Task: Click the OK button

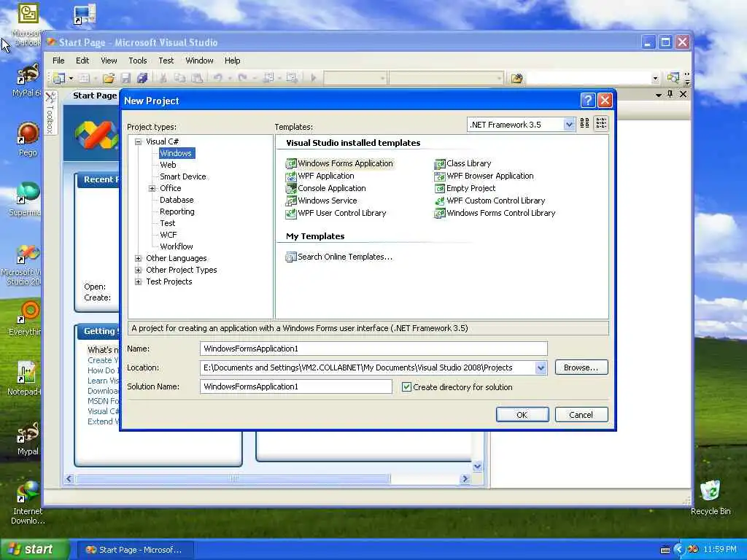Action: pyautogui.click(x=522, y=415)
